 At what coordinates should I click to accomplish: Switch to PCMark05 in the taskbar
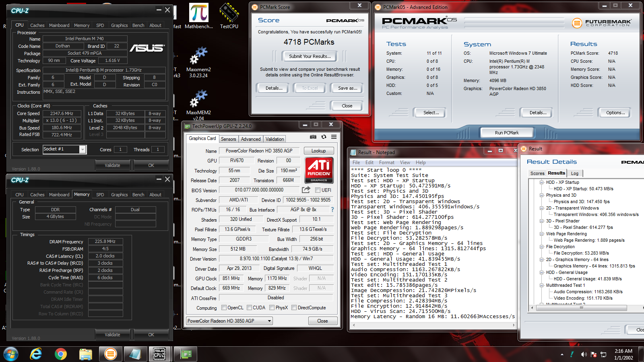click(110, 354)
